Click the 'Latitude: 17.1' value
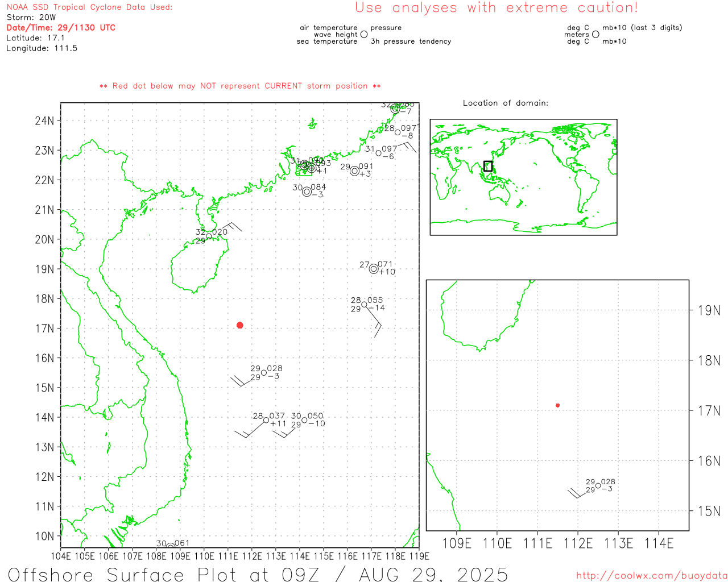Viewport: 728px width, 582px height. click(36, 38)
